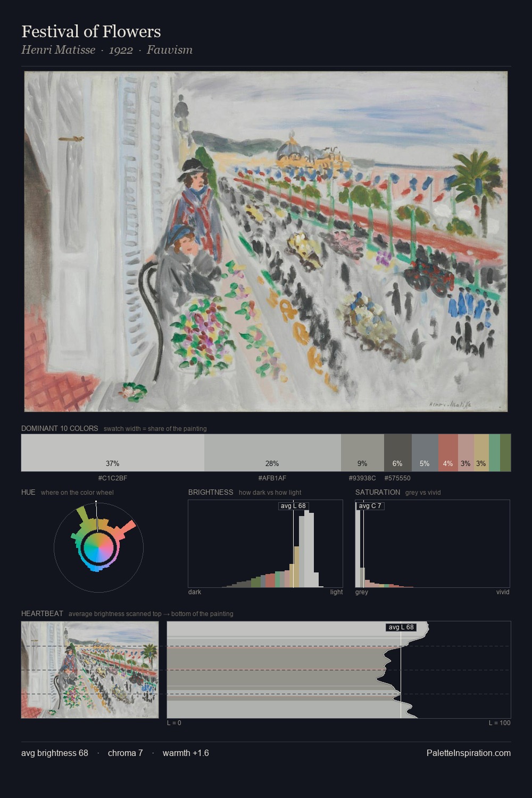Click 'swatch width = share of the painting' caption
This screenshot has width=532, height=798.
click(x=155, y=429)
